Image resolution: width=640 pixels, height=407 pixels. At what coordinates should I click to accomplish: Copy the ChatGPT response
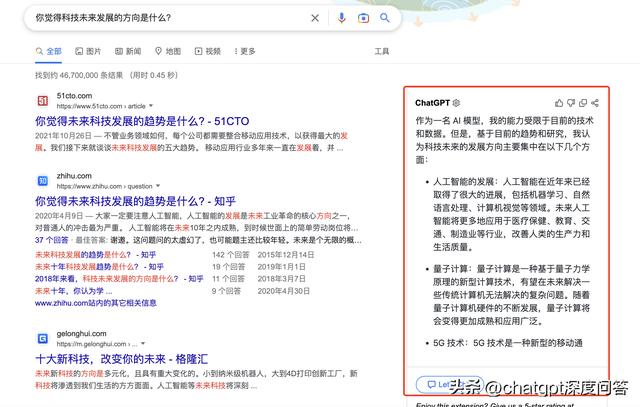(x=583, y=103)
